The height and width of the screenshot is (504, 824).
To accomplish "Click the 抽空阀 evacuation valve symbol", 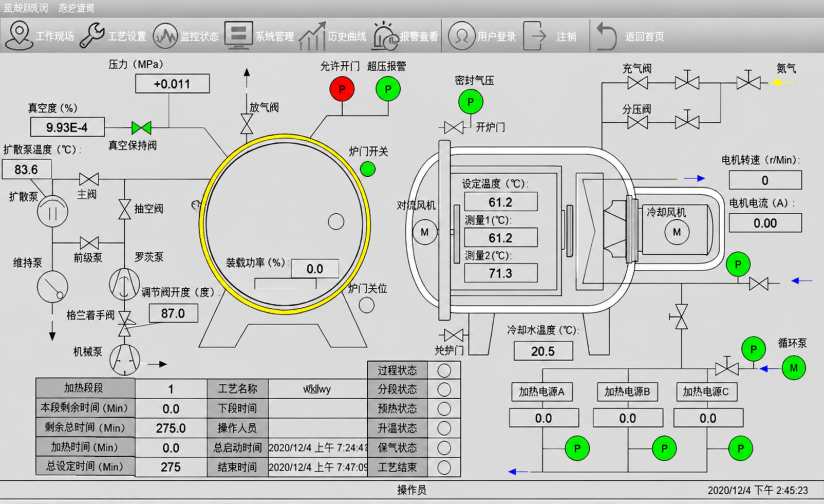I will pyautogui.click(x=124, y=209).
